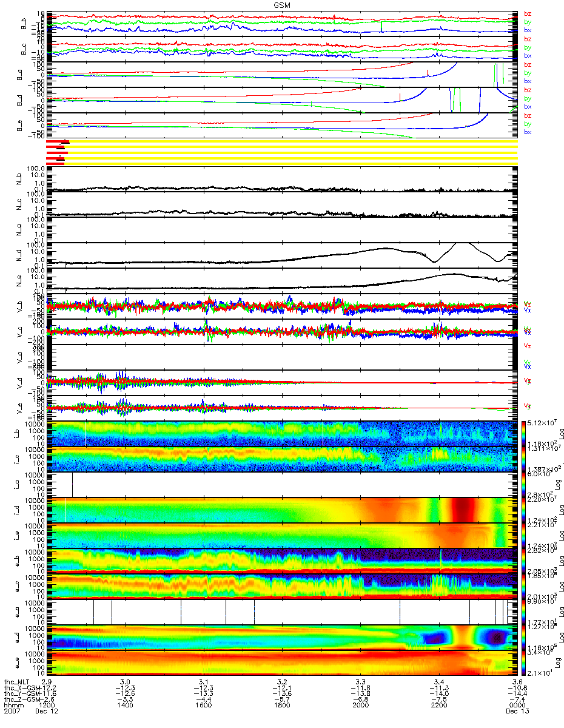Screen dimensions: 564x728
Task: Click the thc_X-GSM footer row label
Action: click(x=23, y=688)
